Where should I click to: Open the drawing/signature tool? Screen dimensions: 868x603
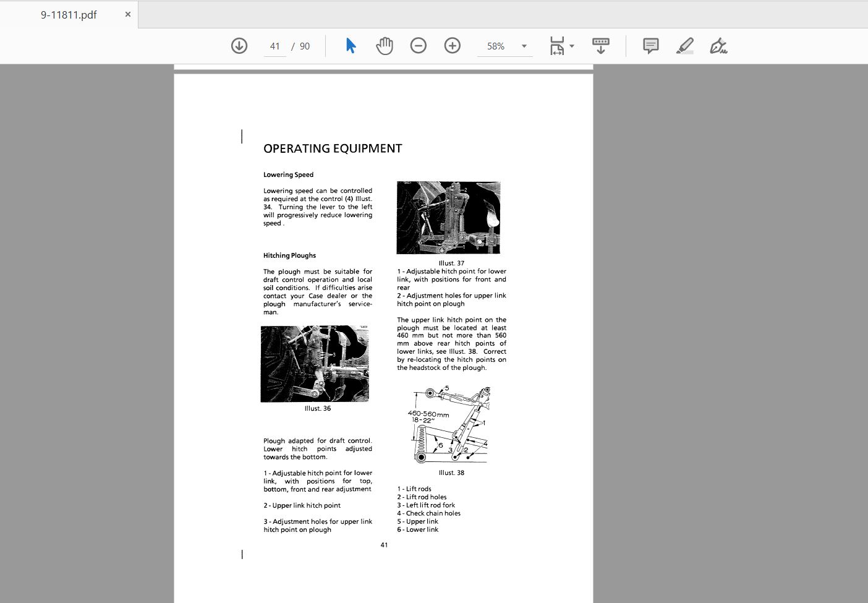pos(718,45)
